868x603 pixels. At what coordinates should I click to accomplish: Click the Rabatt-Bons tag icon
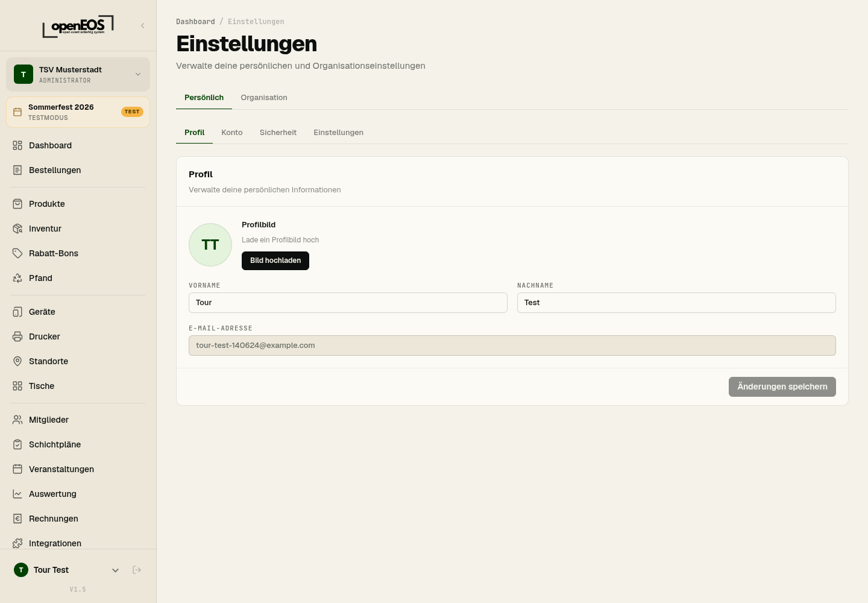[x=17, y=253]
